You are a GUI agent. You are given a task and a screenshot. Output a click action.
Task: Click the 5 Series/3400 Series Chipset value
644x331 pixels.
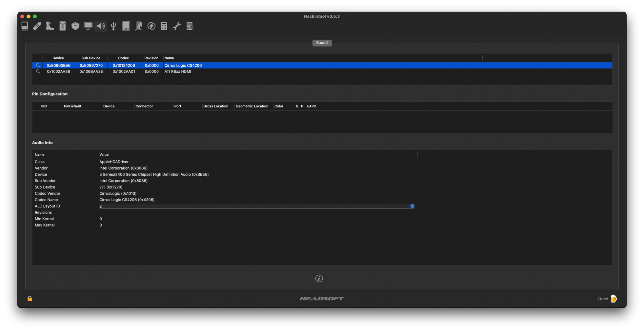[x=154, y=175]
